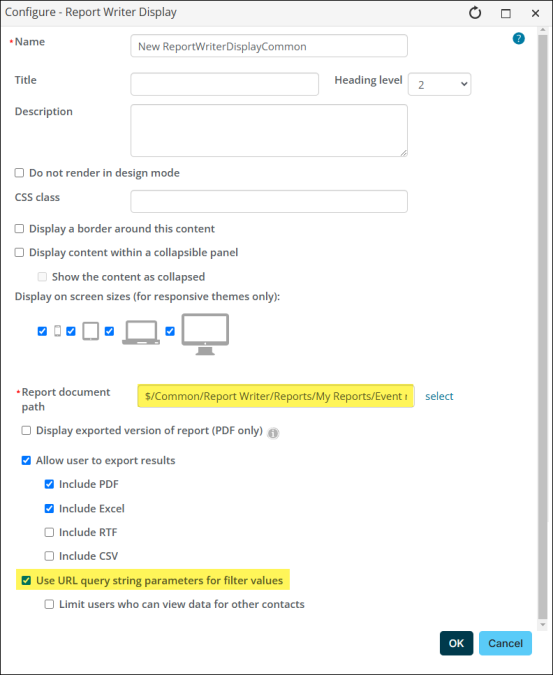Click info icon beside PDF only option
Viewport: 553px width, 675px height.
pyautogui.click(x=273, y=433)
